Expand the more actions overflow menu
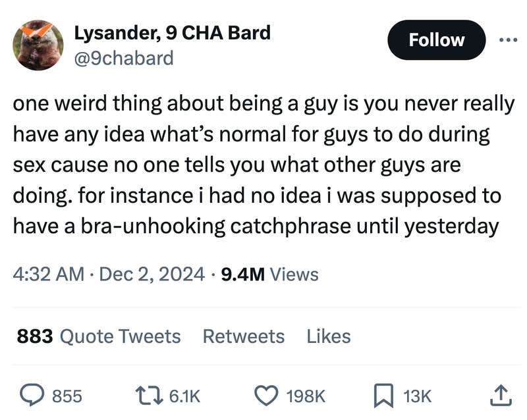 pyautogui.click(x=507, y=39)
